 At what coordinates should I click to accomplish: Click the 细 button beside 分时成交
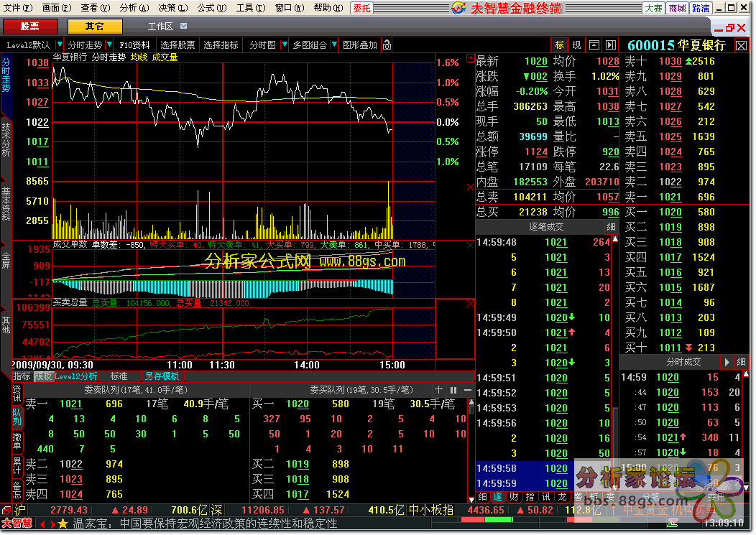pyautogui.click(x=742, y=361)
